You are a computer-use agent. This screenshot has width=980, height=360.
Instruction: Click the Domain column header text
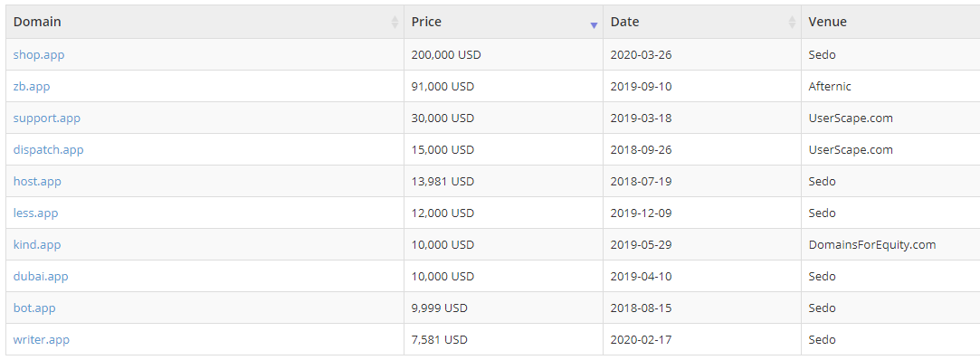[37, 22]
